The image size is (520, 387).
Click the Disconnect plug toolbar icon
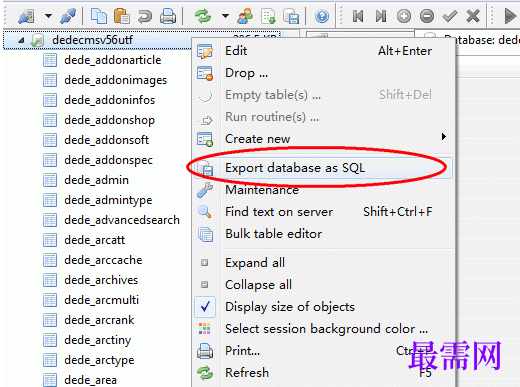[68, 16]
